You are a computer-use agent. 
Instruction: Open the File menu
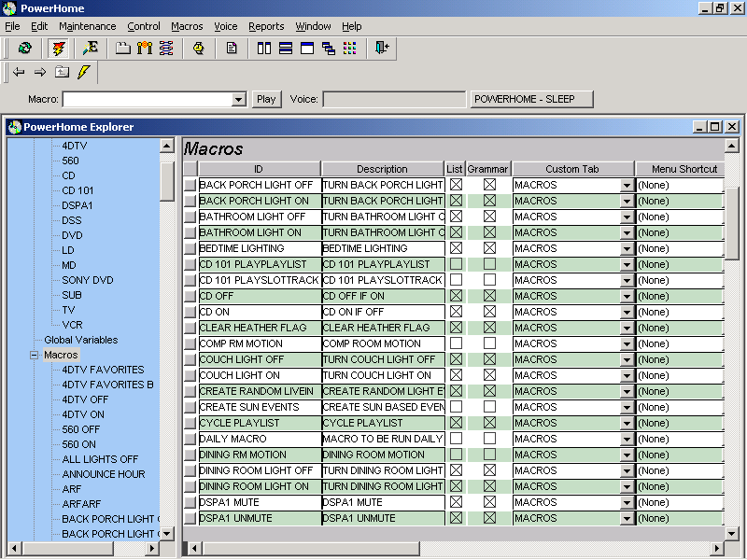[12, 26]
